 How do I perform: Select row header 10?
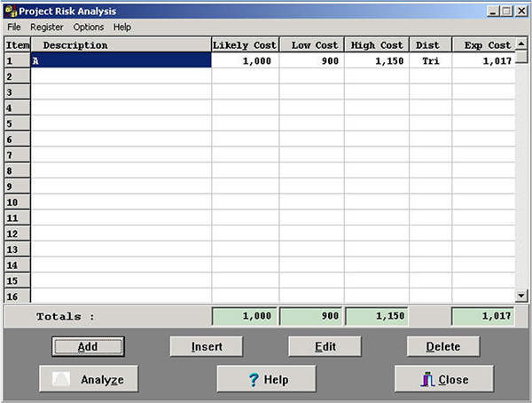[x=18, y=202]
